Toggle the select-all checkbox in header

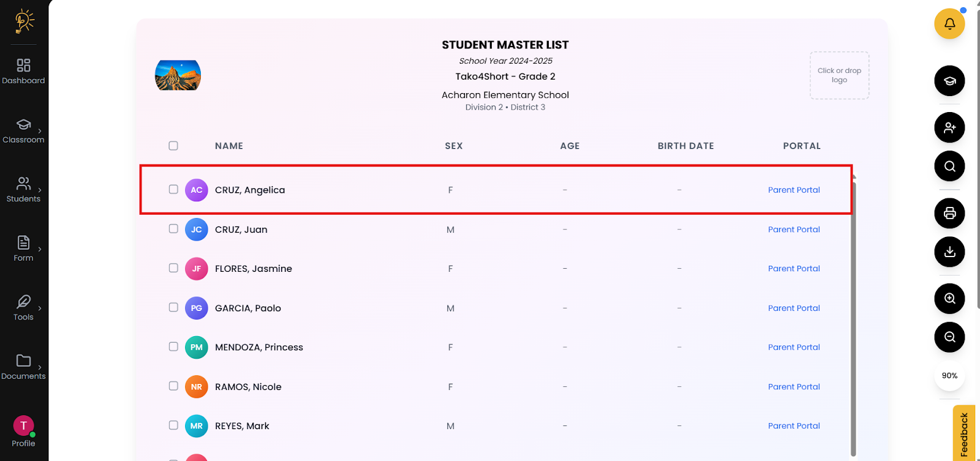coord(173,146)
